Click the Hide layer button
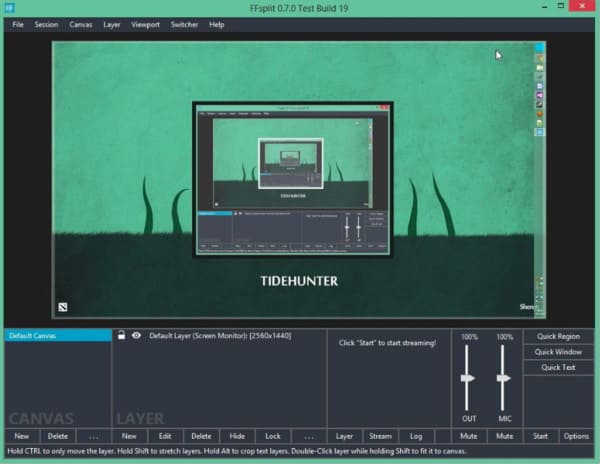 (x=237, y=436)
